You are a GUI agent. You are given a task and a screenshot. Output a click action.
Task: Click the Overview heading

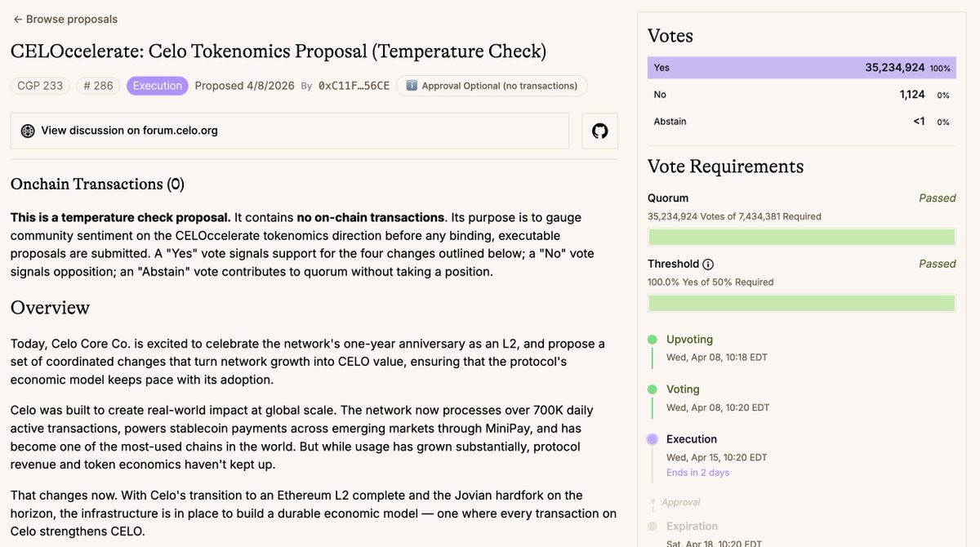[x=50, y=308]
